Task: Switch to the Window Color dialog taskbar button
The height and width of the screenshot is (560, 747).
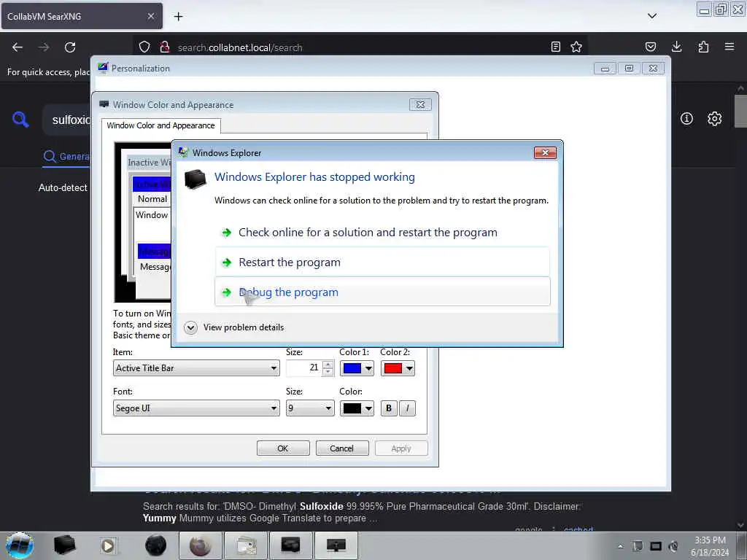Action: [290, 545]
